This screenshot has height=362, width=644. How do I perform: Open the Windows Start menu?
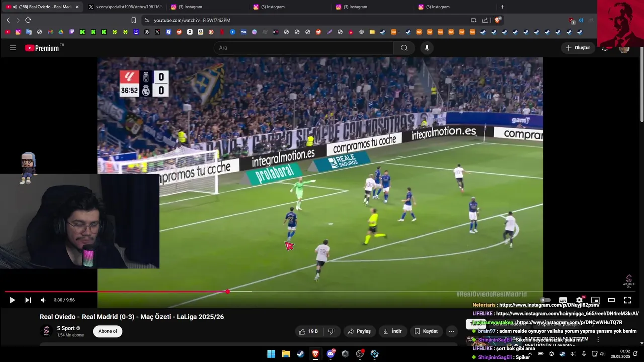coord(271,354)
